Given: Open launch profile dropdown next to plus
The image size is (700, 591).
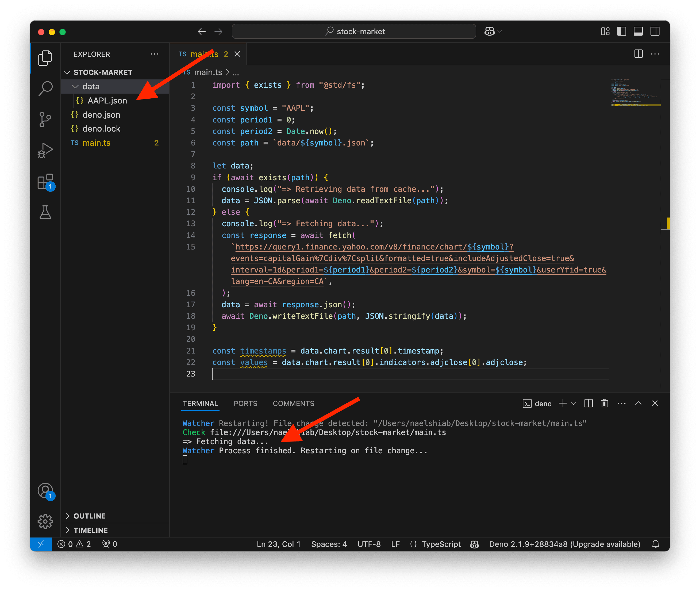Looking at the screenshot, I should point(574,403).
